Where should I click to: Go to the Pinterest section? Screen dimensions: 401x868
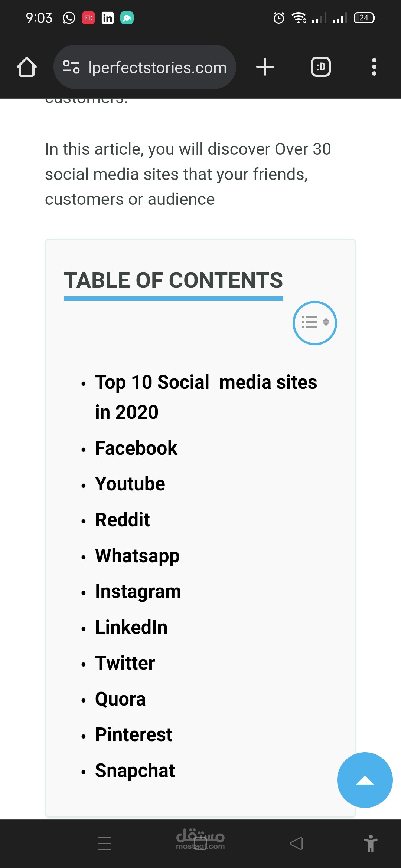click(x=134, y=735)
